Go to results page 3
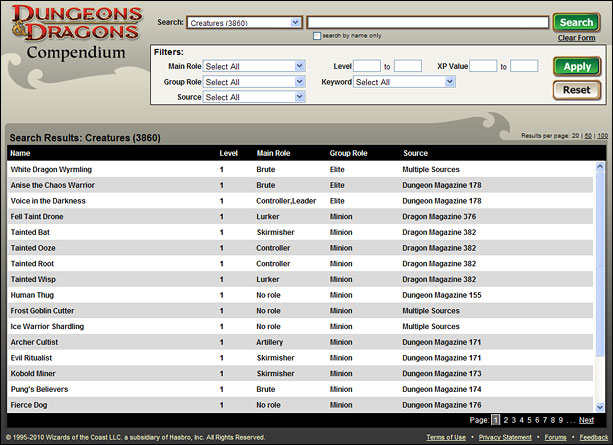The height and width of the screenshot is (445, 613). coord(514,420)
